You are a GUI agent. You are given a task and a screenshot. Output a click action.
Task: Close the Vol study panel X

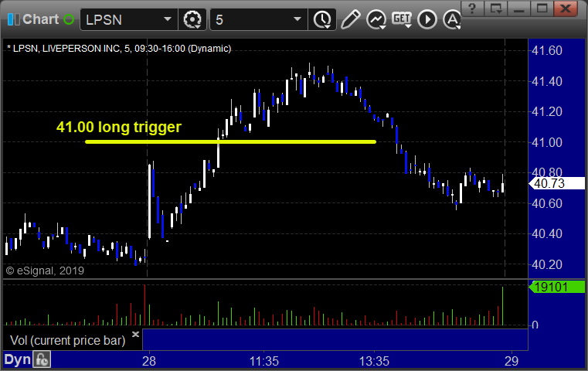(135, 334)
